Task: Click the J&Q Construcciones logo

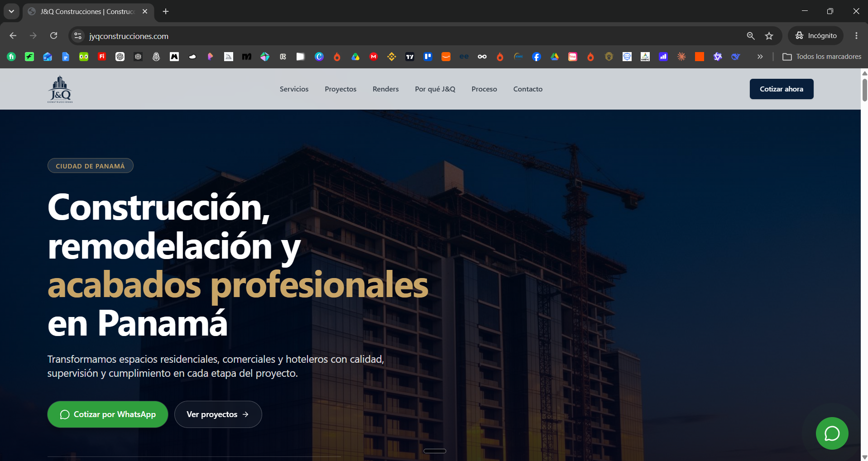Action: point(60,89)
